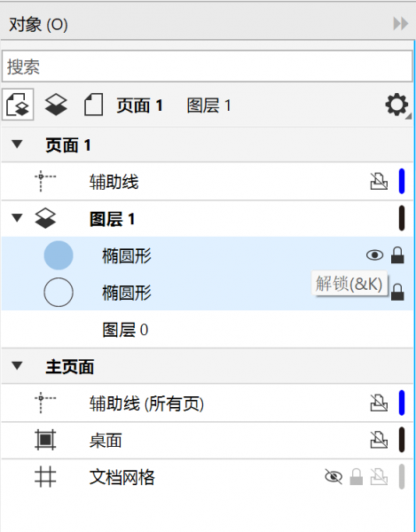Show the hidden 文档网格 layer
416x532 pixels.
(334, 477)
